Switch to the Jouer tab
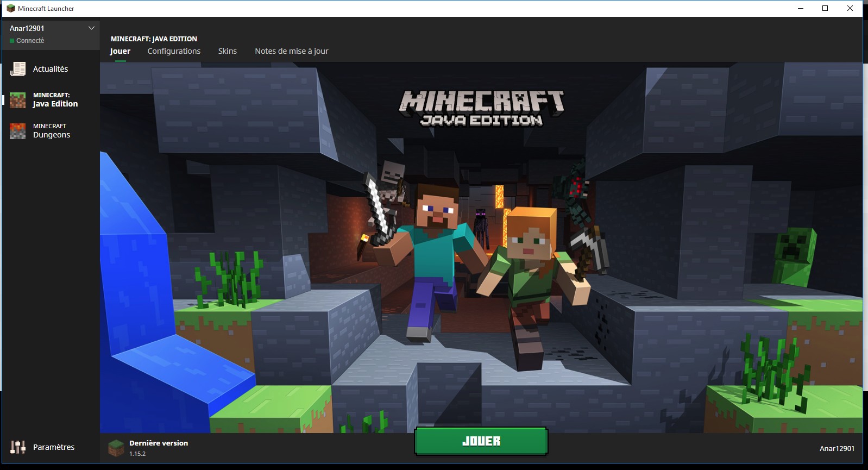This screenshot has width=868, height=470. tap(120, 51)
